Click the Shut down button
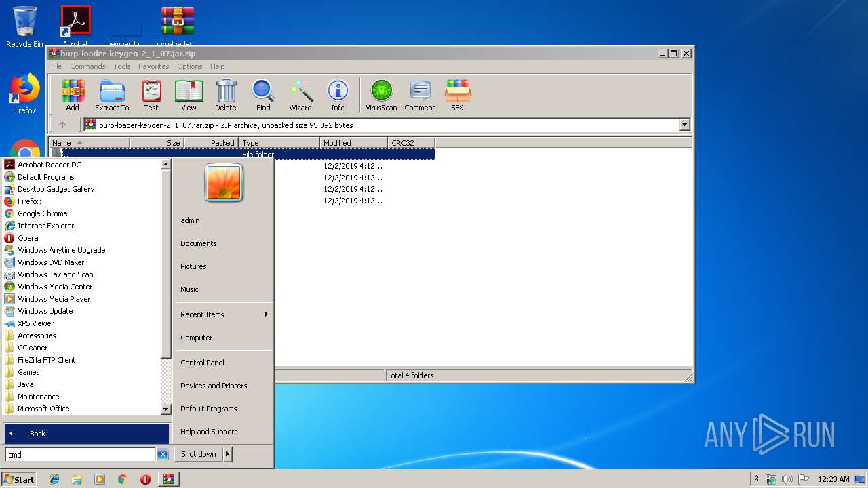 (199, 454)
